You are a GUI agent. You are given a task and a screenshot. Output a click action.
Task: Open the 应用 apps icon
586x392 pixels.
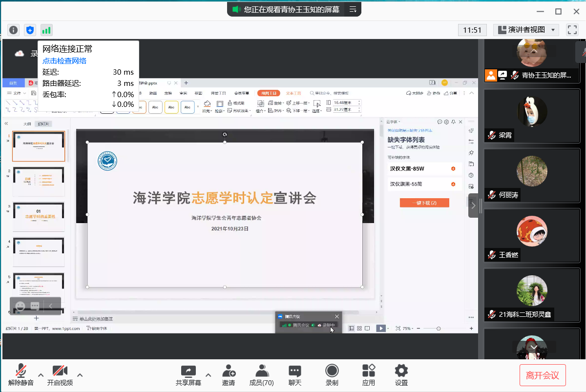click(x=369, y=374)
